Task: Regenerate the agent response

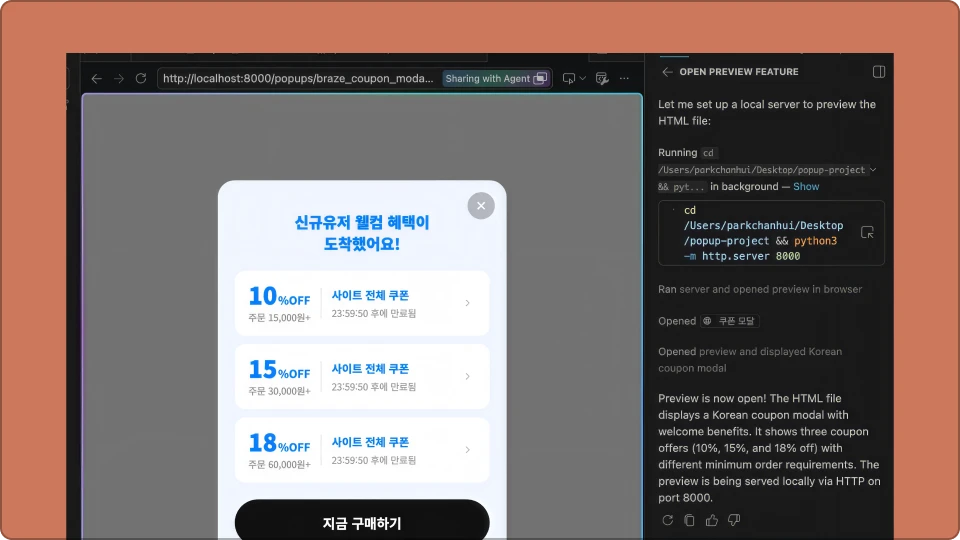Action: [x=667, y=520]
